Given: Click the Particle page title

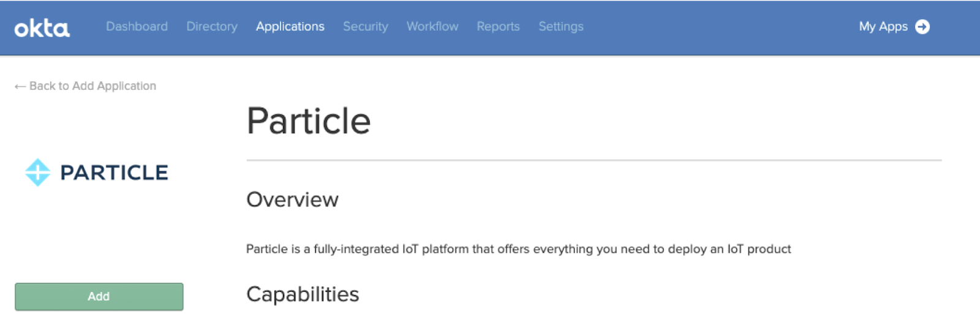Looking at the screenshot, I should [x=309, y=121].
